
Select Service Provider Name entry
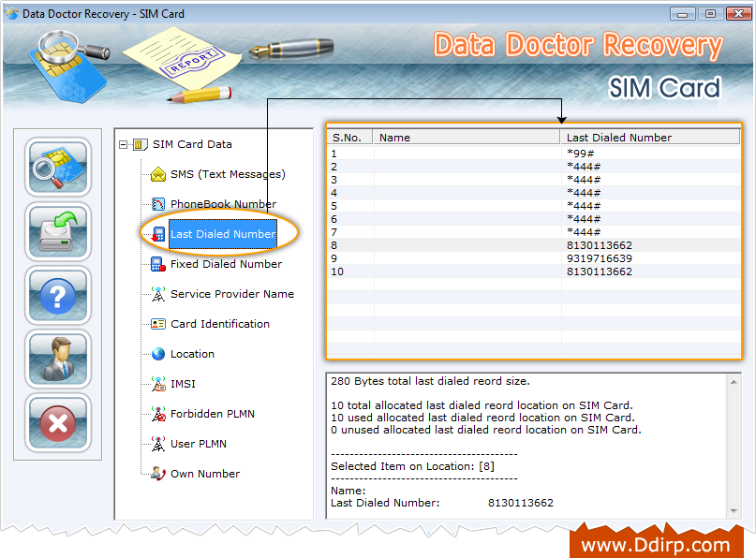pos(231,294)
